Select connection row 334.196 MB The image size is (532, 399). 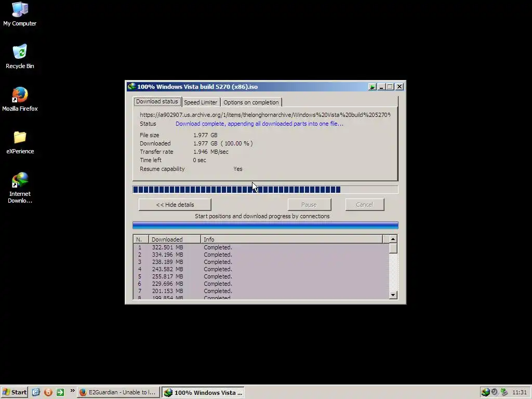tap(261, 255)
